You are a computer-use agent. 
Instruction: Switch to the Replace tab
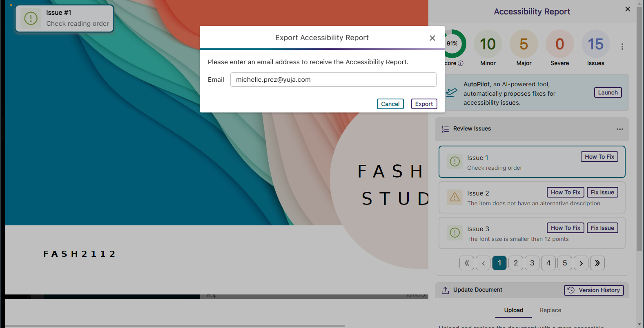coord(550,310)
